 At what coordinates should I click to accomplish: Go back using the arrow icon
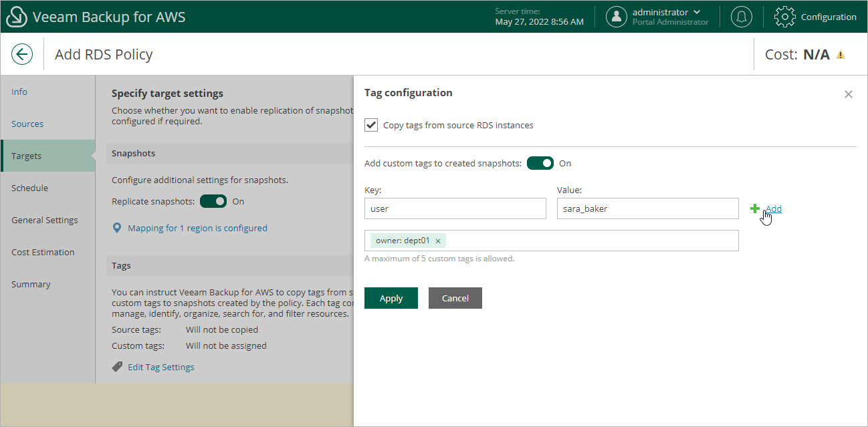pyautogui.click(x=22, y=54)
